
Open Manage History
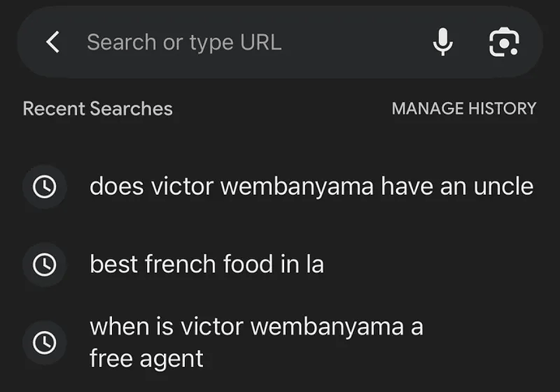click(x=463, y=109)
